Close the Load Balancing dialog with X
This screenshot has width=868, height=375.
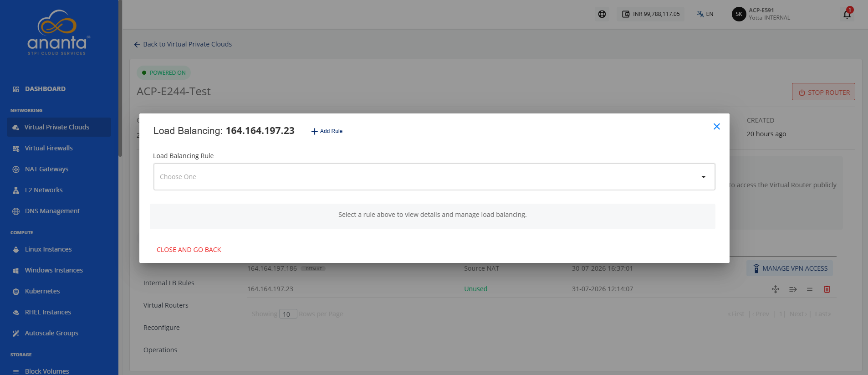[716, 127]
